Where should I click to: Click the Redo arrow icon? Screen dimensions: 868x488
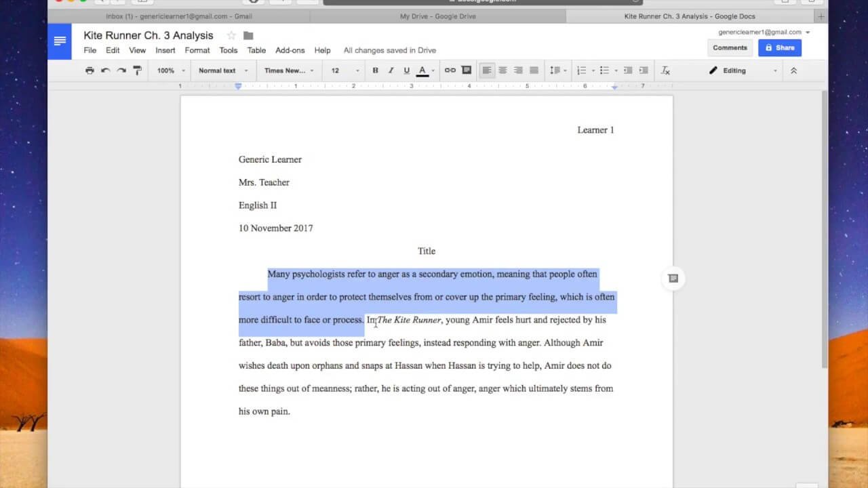click(x=121, y=70)
